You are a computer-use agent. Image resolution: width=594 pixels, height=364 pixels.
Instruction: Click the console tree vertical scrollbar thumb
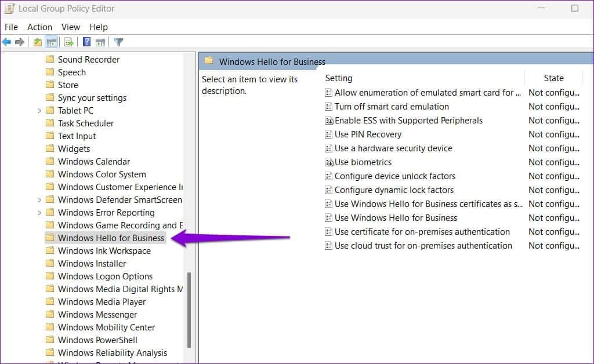click(x=189, y=310)
